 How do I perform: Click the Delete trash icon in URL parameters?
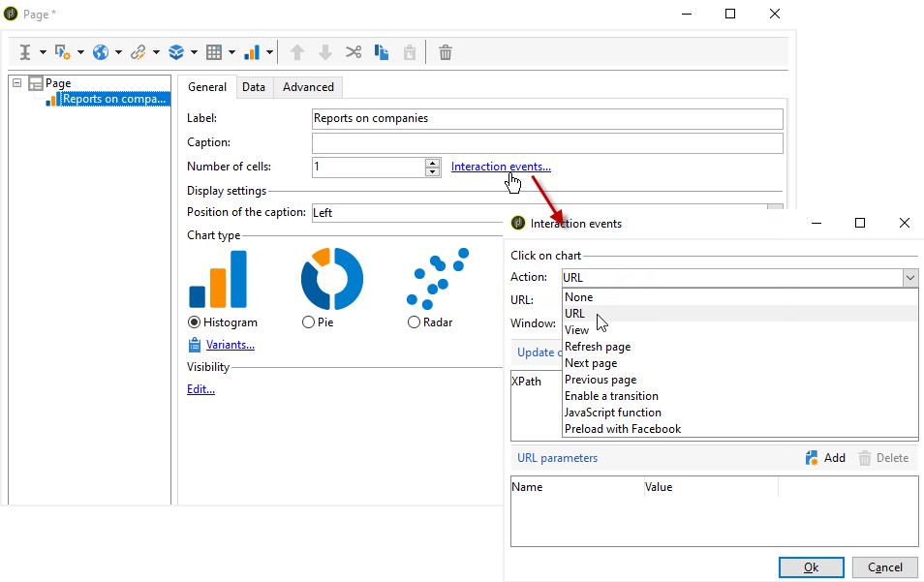pos(865,458)
